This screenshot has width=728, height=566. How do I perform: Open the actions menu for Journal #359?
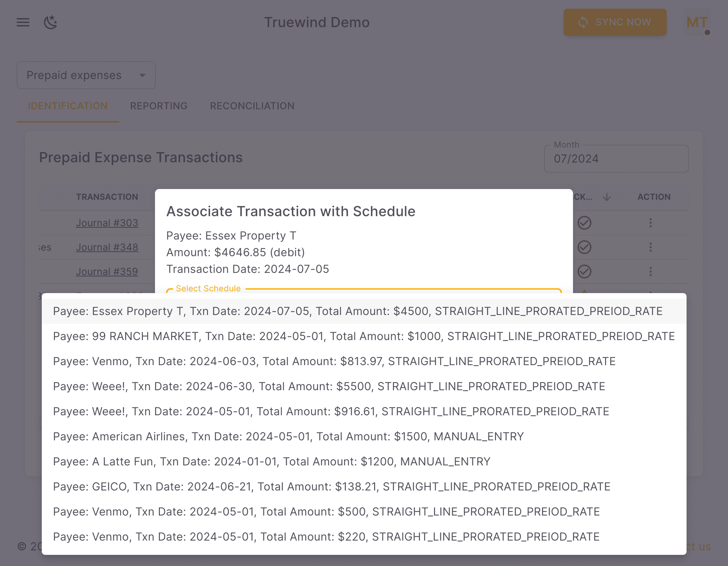point(651,271)
